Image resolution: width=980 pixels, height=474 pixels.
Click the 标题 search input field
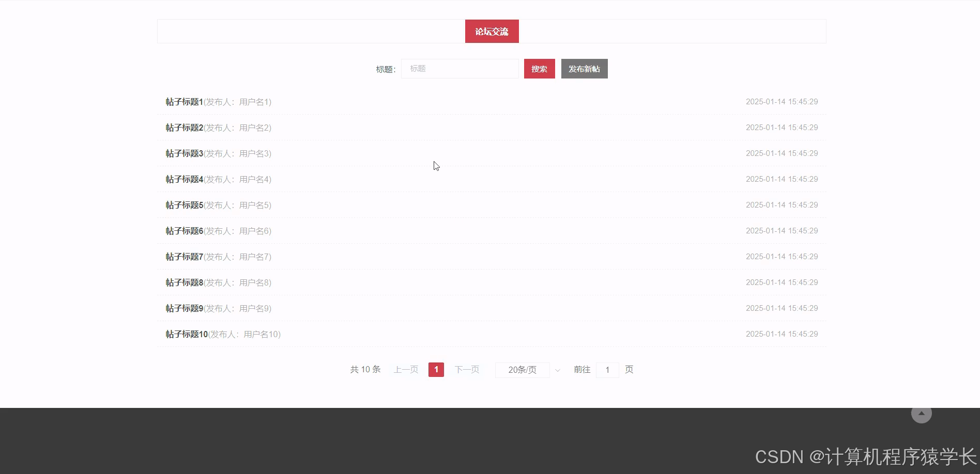460,68
